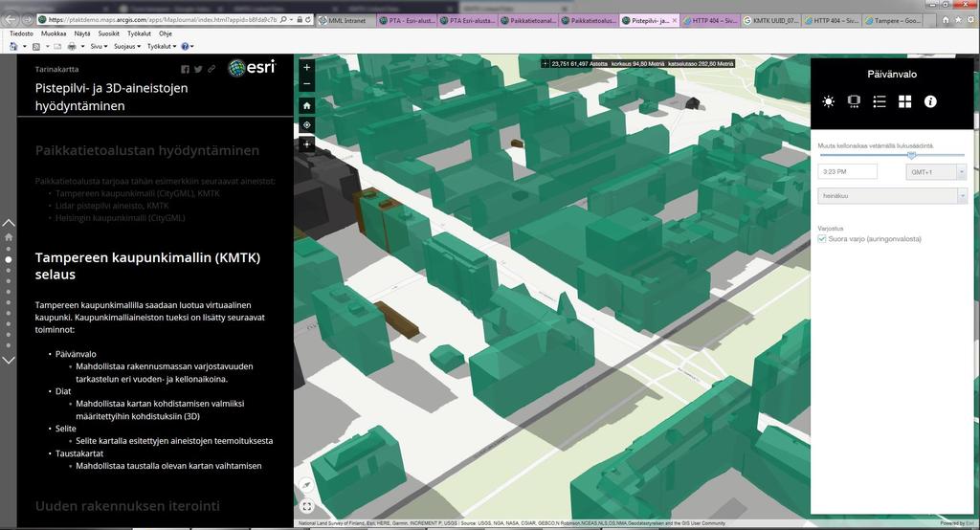
Task: Return map to home view
Action: point(307,105)
